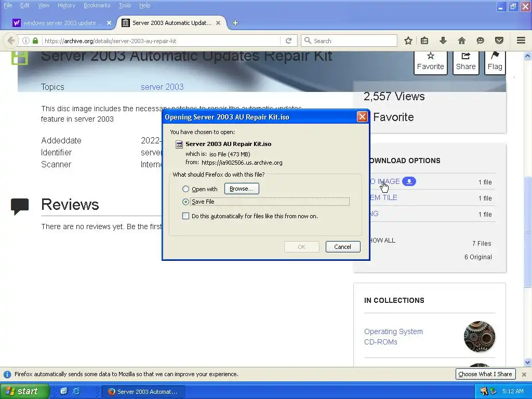532x399 pixels.
Task: Click Firefox taskbar button Server 2003 Automat
Action: click(143, 391)
